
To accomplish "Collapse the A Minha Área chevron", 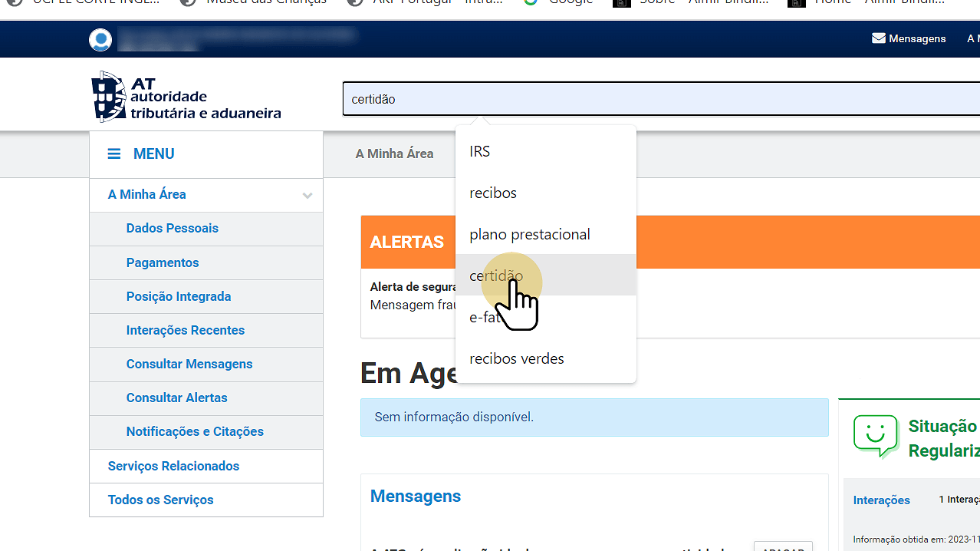I will tap(307, 196).
